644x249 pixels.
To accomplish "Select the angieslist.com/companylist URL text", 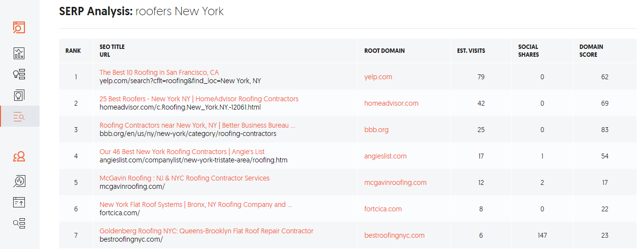I will point(193,160).
